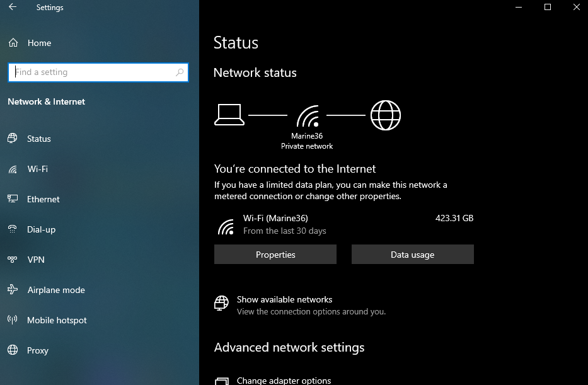Image resolution: width=588 pixels, height=385 pixels.
Task: Click the search magnifier icon
Action: pyautogui.click(x=180, y=72)
